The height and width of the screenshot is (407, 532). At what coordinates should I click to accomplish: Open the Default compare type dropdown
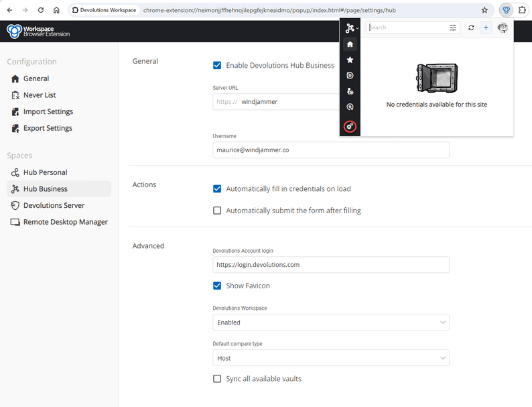[x=330, y=359]
